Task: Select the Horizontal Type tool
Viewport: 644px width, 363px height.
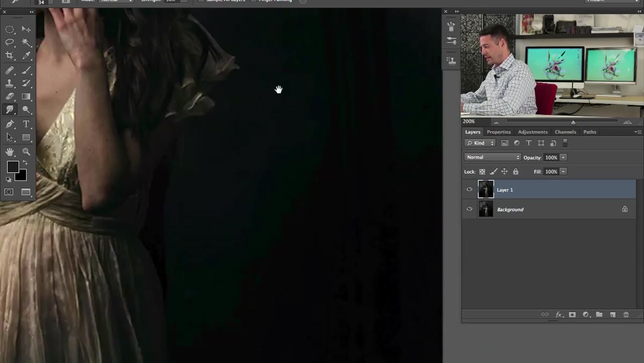Action: click(x=26, y=124)
